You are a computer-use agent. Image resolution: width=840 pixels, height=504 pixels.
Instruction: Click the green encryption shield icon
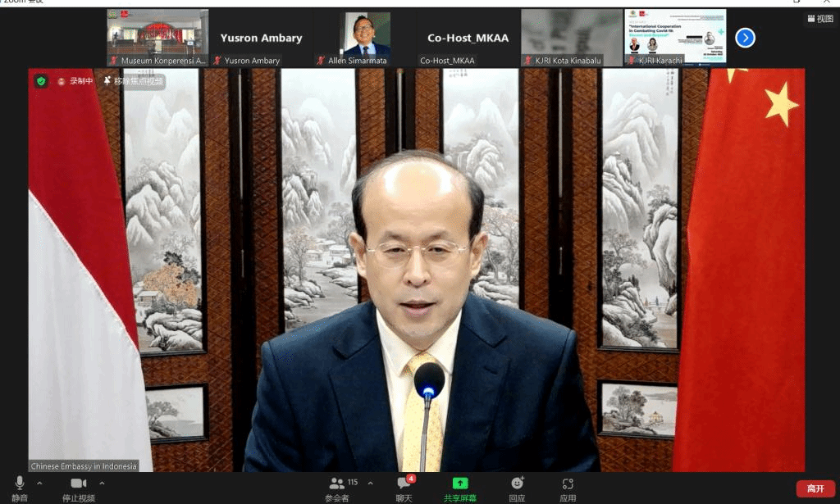[x=41, y=81]
